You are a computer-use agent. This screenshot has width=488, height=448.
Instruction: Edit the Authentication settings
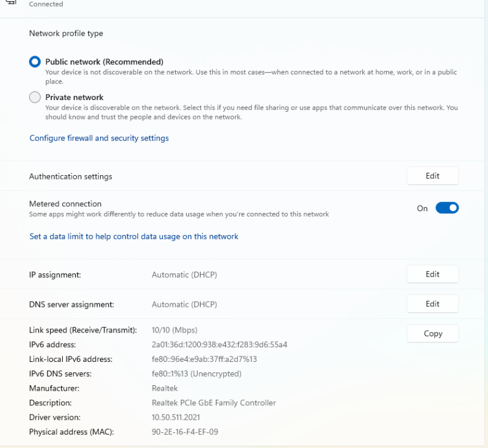click(432, 176)
